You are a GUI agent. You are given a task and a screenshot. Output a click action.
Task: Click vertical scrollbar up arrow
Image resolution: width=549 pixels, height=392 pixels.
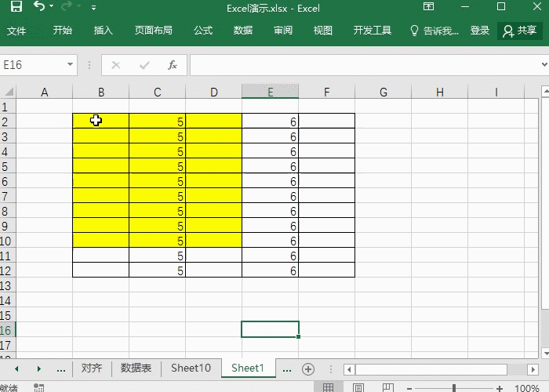[545, 92]
